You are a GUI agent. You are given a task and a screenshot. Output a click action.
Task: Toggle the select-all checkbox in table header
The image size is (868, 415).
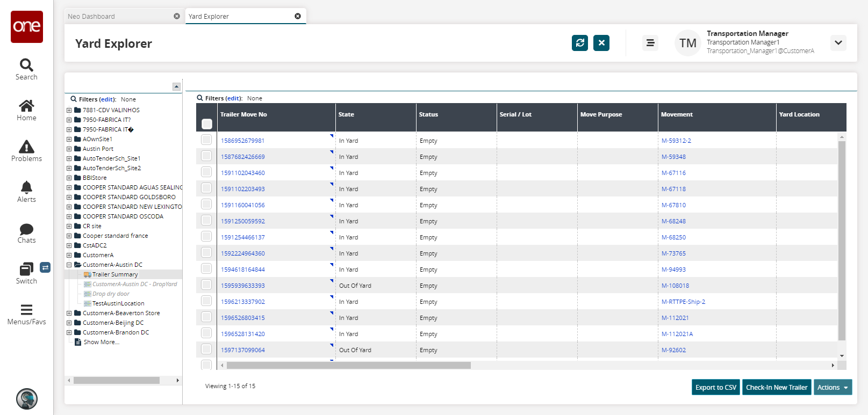coord(207,124)
